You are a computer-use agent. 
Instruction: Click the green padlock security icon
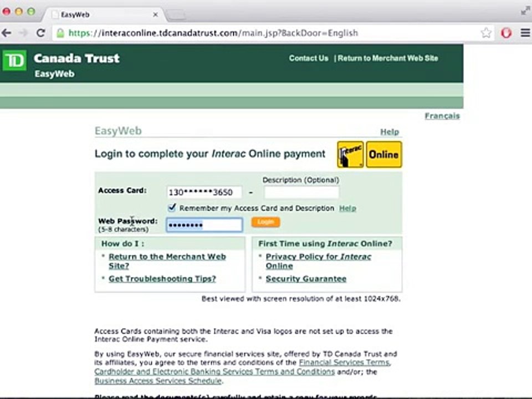60,33
